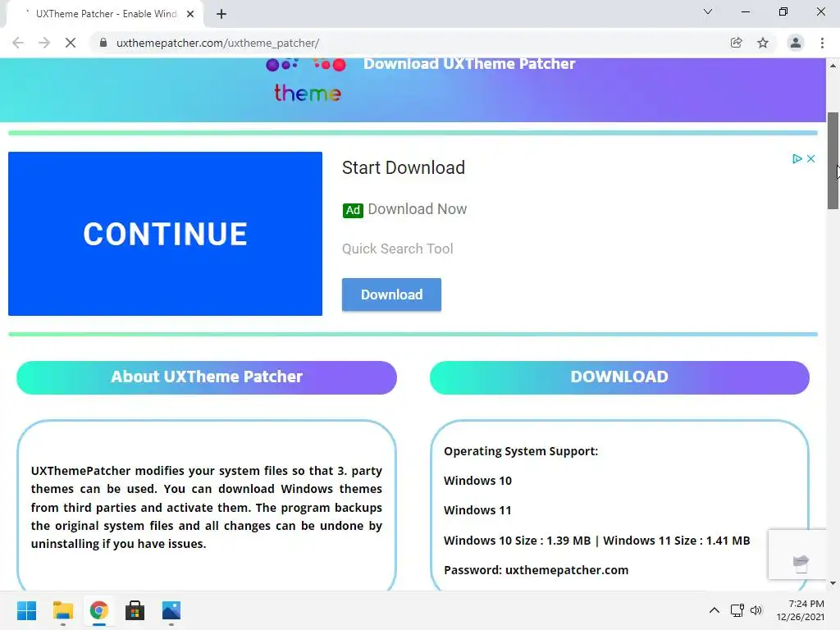Click the AdChoices triangle icon
840x630 pixels.
797,158
